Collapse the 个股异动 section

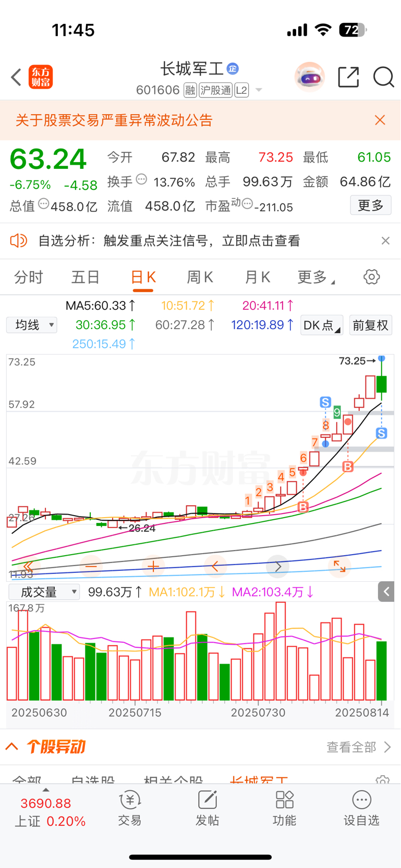click(12, 747)
